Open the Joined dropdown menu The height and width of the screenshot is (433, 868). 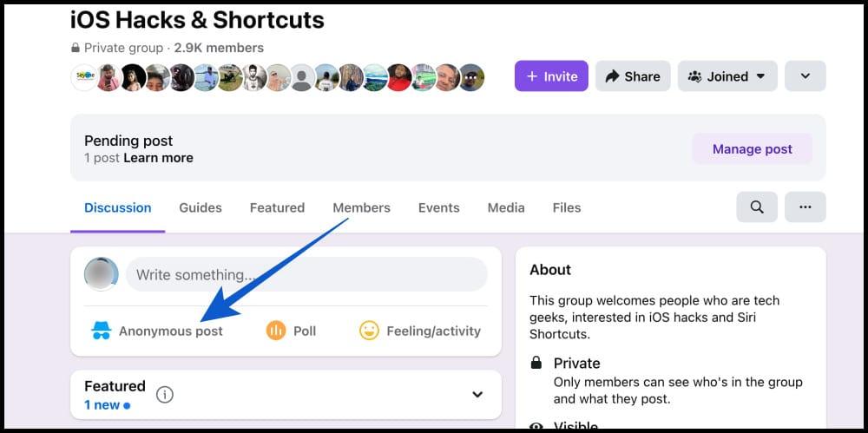727,76
